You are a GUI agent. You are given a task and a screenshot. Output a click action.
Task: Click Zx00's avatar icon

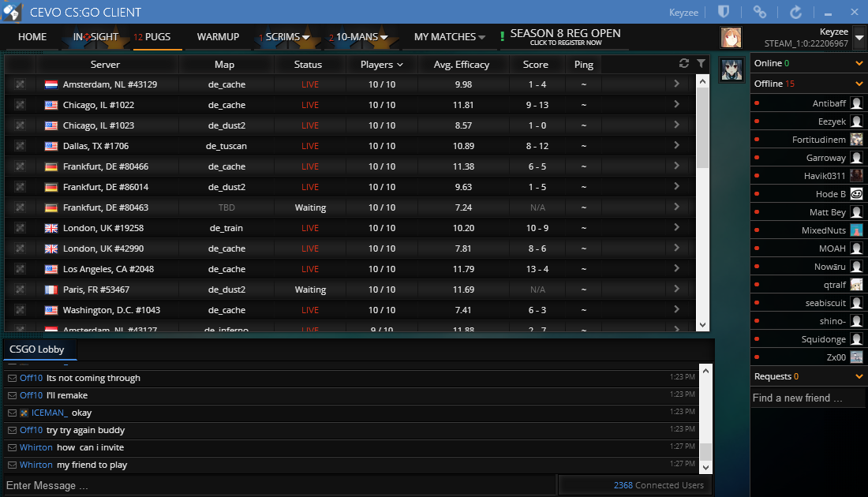pyautogui.click(x=856, y=357)
